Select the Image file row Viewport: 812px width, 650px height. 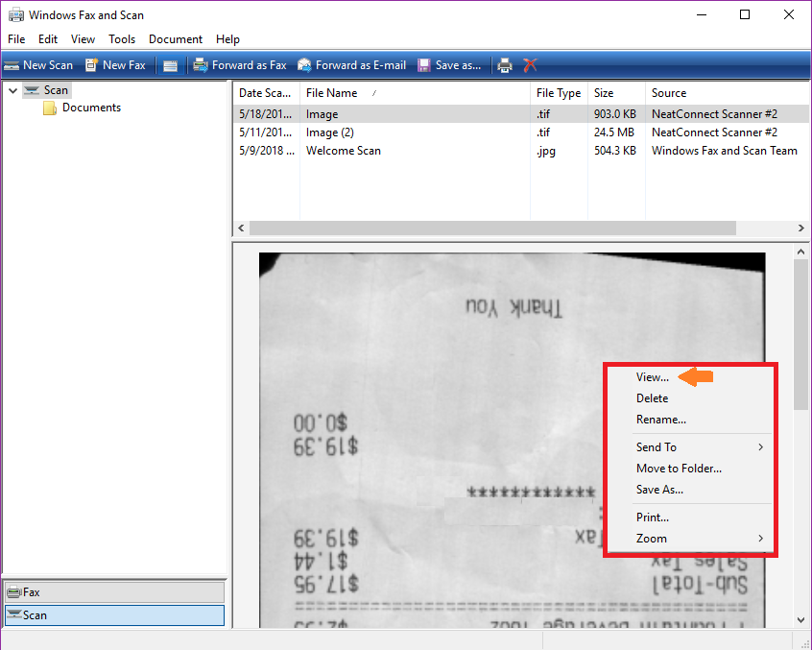(520, 114)
